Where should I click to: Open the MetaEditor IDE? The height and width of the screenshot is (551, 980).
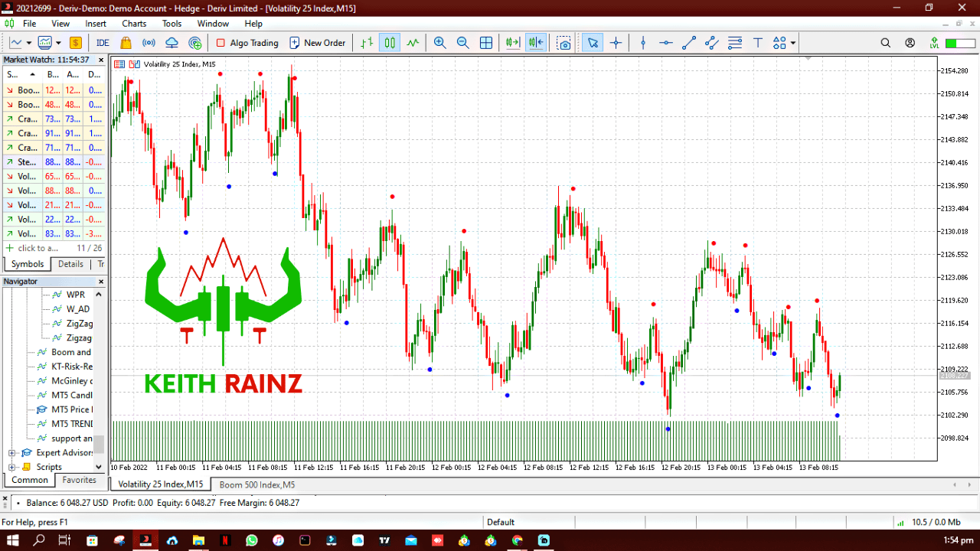pyautogui.click(x=103, y=43)
